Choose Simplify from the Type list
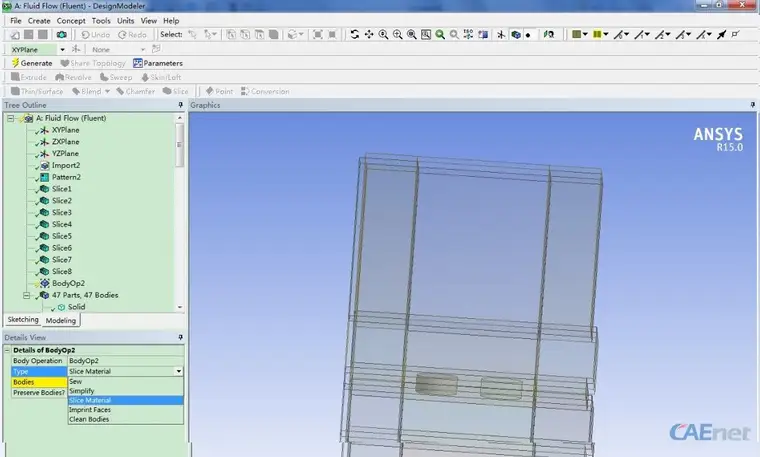Image resolution: width=760 pixels, height=457 pixels. [x=126, y=391]
